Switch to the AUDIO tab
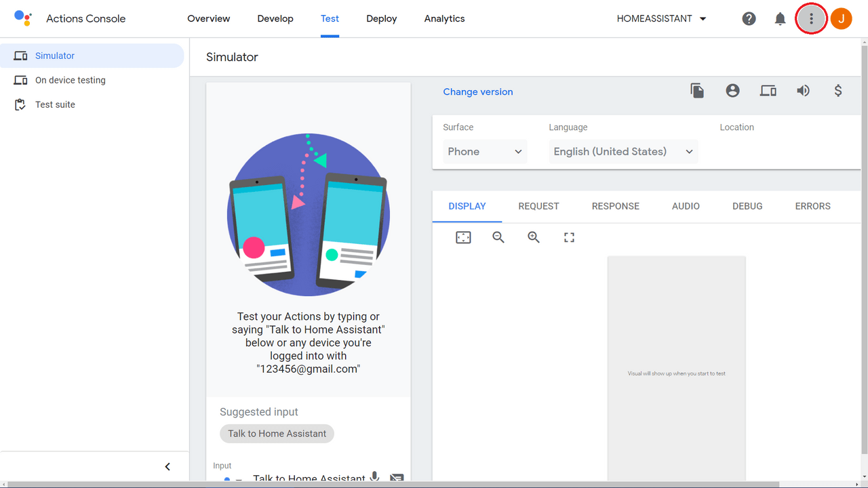Image resolution: width=868 pixels, height=488 pixels. (x=686, y=206)
